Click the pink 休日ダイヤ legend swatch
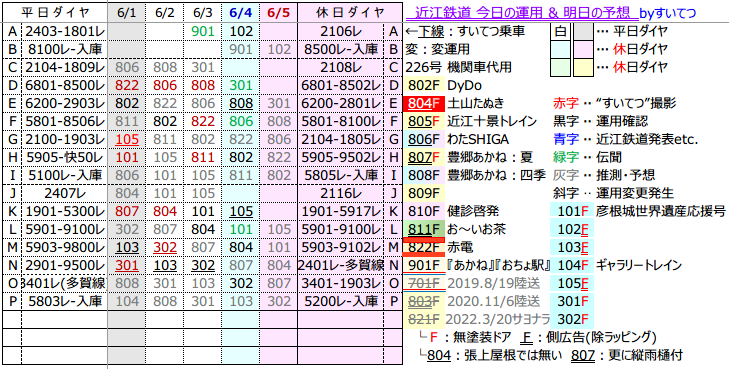Viewport: 729px width, 369px height. [583, 49]
